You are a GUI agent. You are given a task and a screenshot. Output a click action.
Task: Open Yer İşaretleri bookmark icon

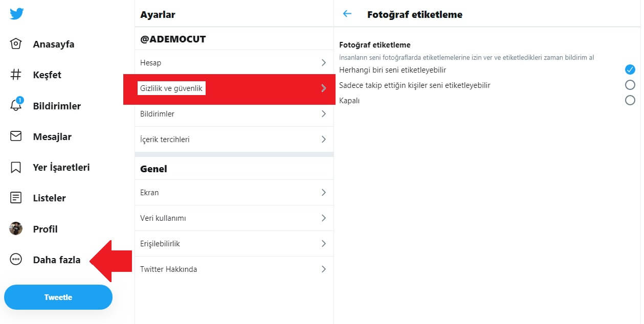16,167
